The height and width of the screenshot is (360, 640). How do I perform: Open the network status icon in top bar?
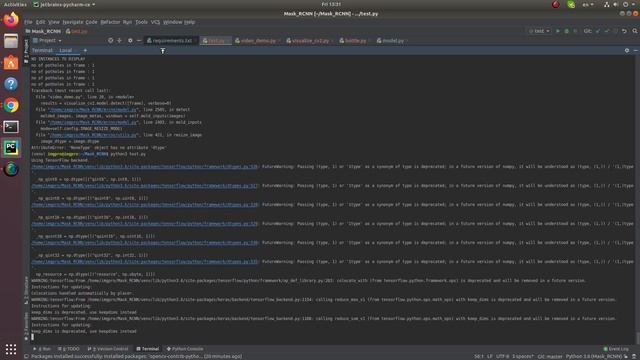(607, 4)
